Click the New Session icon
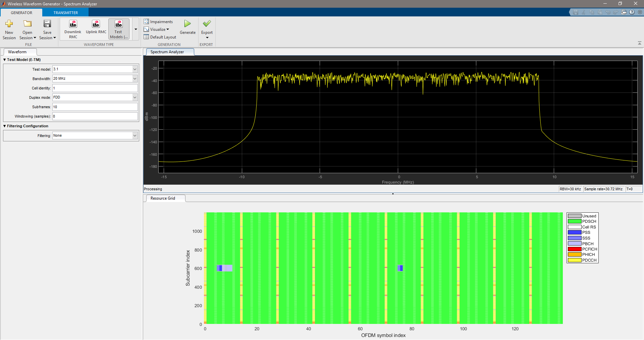This screenshot has height=340, width=644. coord(9,24)
